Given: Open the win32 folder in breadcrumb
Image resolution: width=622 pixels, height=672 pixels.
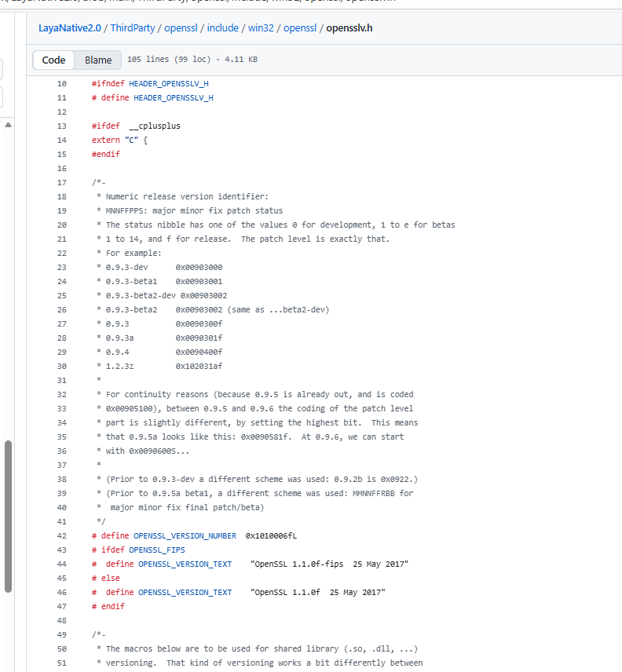Looking at the screenshot, I should point(262,28).
